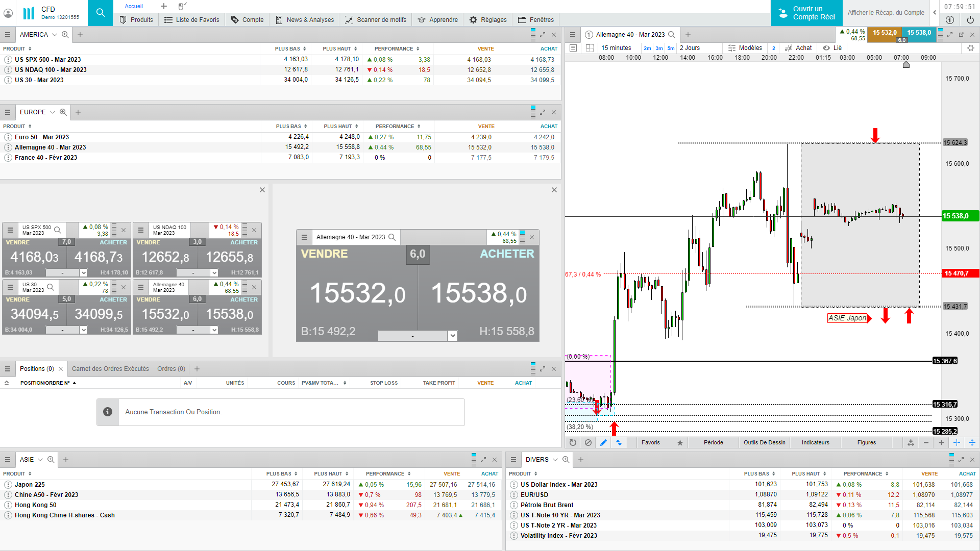Zoom in chart with plus icon
980x551 pixels.
[x=941, y=443]
